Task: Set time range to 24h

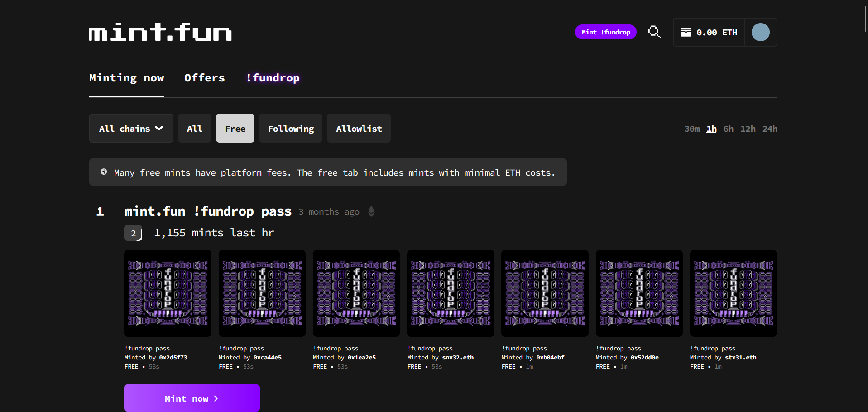Action: (770, 129)
